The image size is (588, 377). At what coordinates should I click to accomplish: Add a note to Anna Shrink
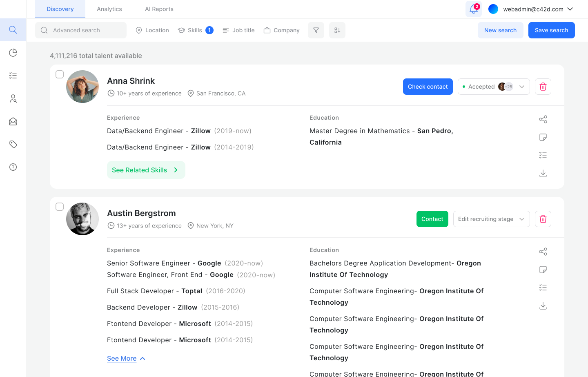[543, 137]
